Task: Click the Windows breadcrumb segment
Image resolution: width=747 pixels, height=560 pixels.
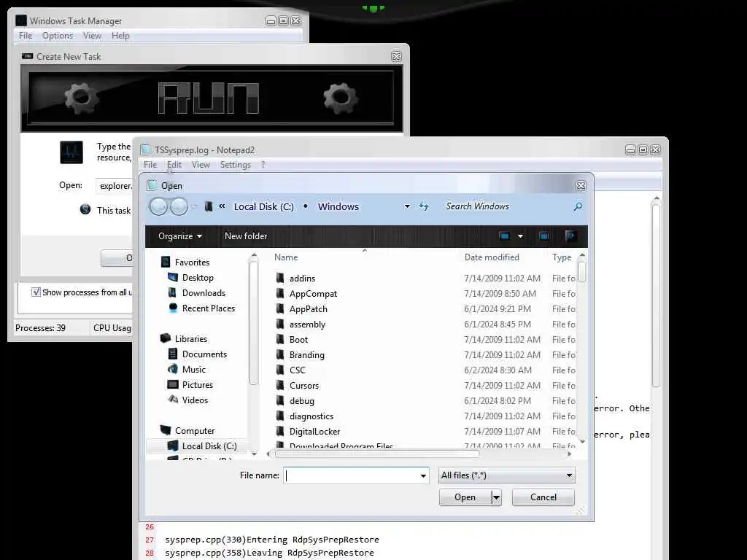Action: pyautogui.click(x=338, y=206)
